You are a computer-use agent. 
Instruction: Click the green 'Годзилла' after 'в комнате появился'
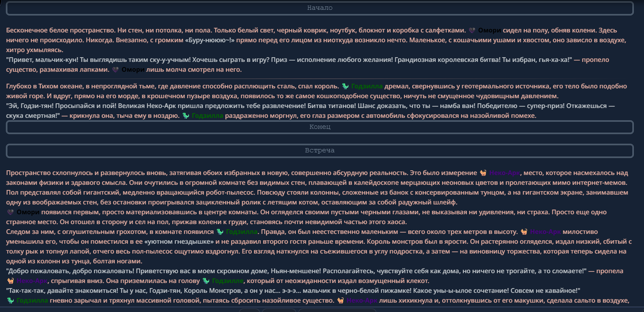pyautogui.click(x=242, y=232)
